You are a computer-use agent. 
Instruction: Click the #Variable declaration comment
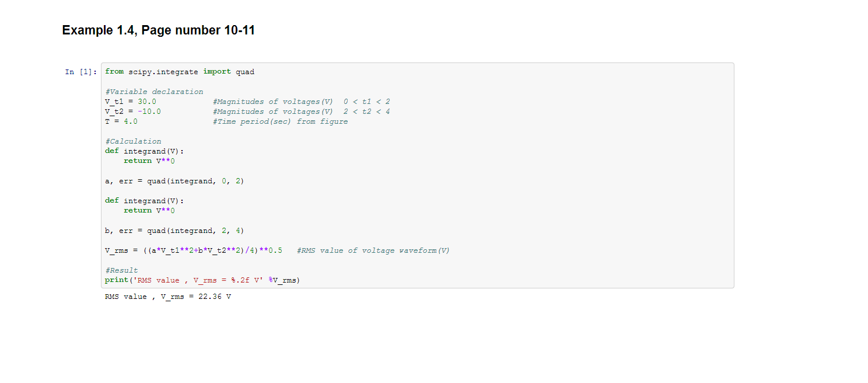coord(154,92)
